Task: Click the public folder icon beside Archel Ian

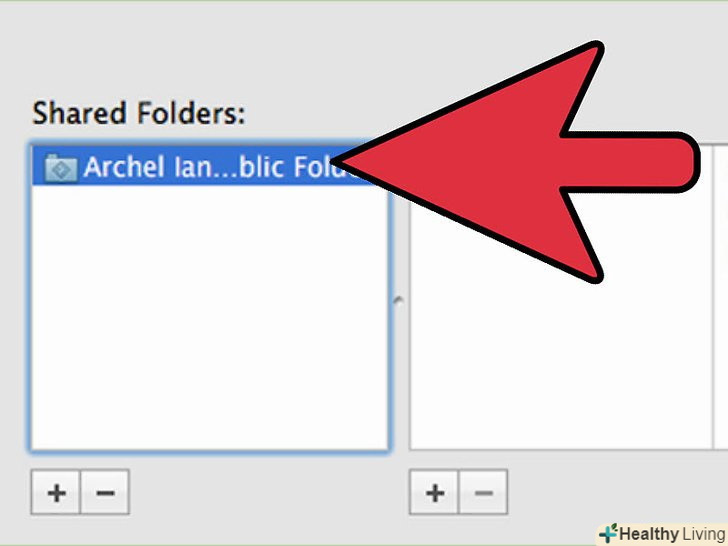Action: tap(61, 168)
